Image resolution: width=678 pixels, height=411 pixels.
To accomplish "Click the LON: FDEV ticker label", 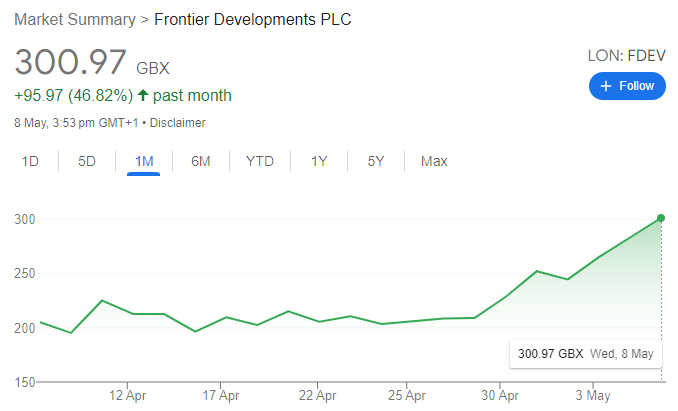I will click(x=627, y=56).
